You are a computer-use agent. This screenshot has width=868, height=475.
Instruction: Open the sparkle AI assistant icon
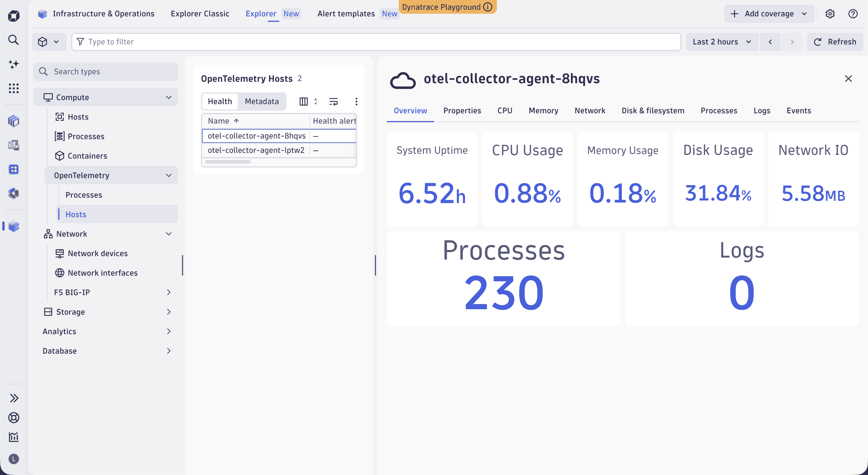(13, 64)
